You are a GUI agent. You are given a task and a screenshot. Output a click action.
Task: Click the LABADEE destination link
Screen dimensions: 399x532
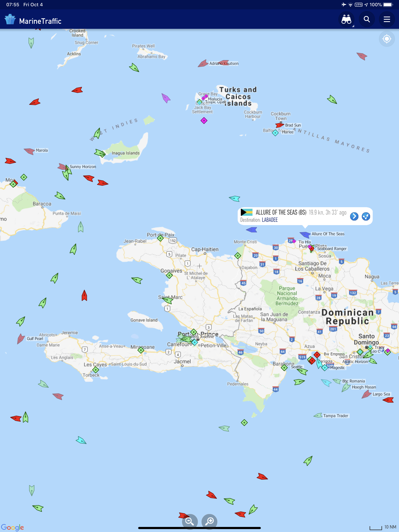pos(269,220)
